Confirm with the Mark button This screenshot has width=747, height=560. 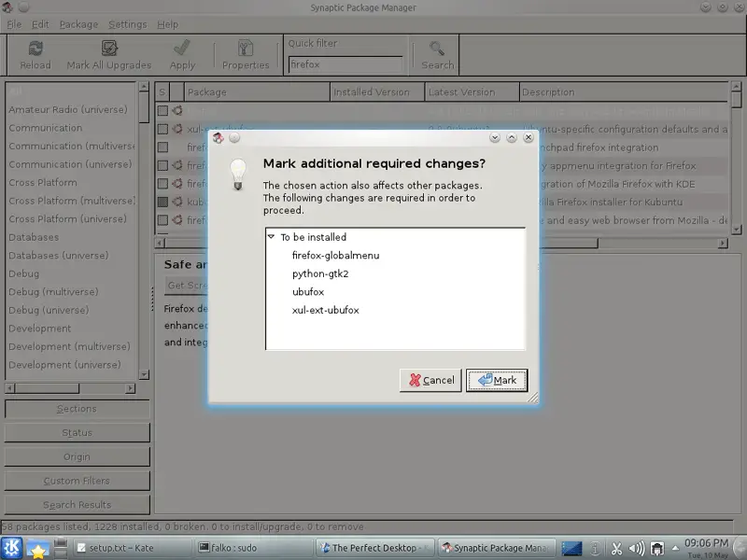(497, 380)
